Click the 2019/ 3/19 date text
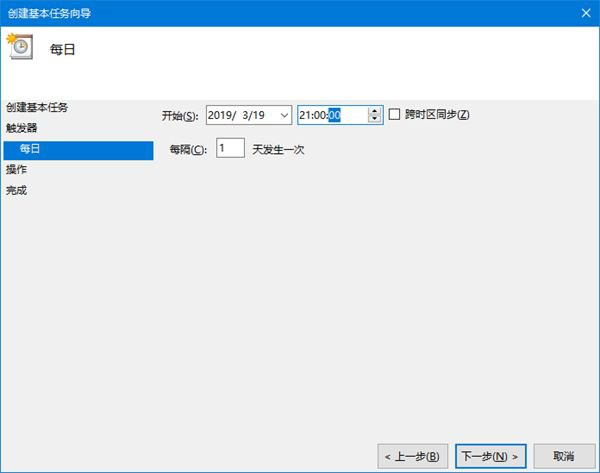The height and width of the screenshot is (473, 600). [236, 115]
